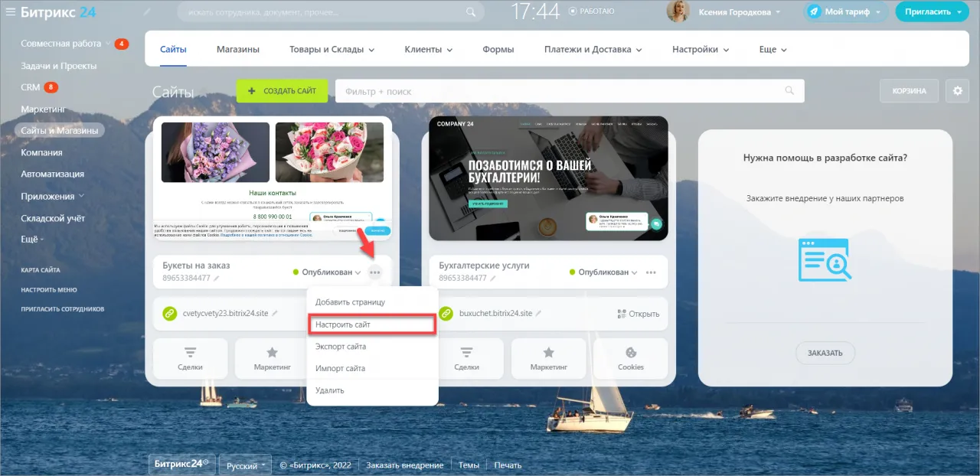Open Бухгалтерские услуги site preview thumbnail
Viewport: 980px width, 476px height.
click(549, 178)
